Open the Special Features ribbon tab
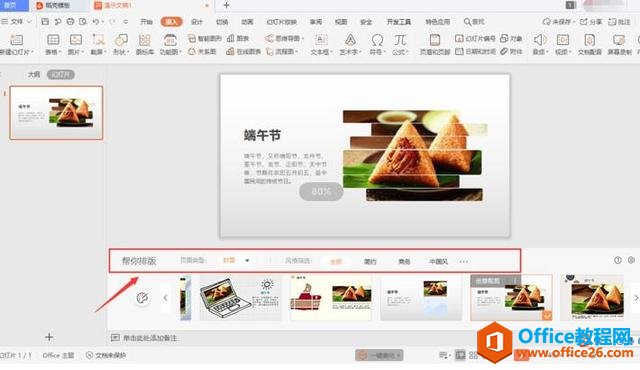Screen dimensions: 640x370 point(438,22)
